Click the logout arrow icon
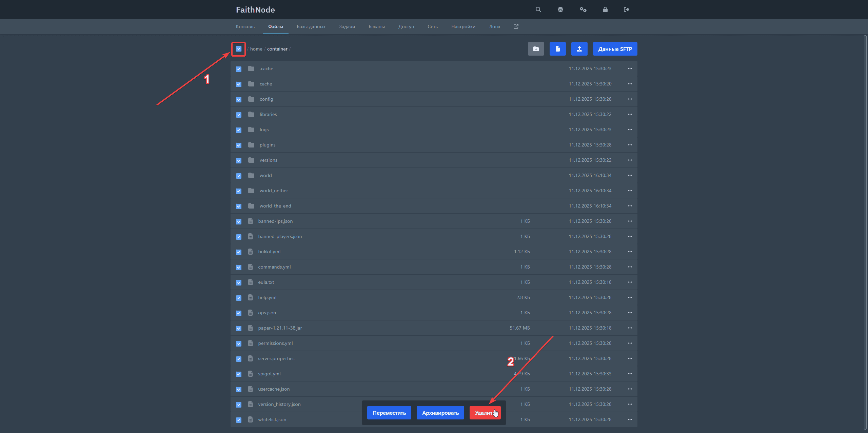This screenshot has width=868, height=433. click(626, 9)
